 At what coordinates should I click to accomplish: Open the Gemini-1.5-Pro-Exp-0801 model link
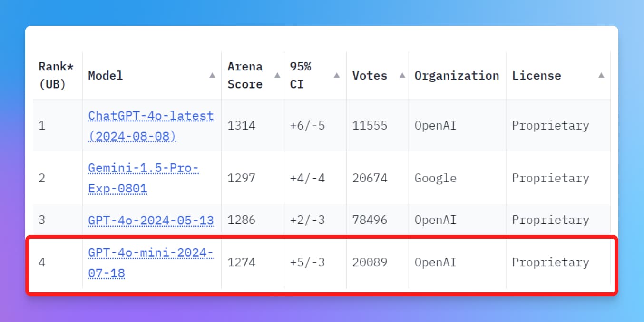pos(143,178)
